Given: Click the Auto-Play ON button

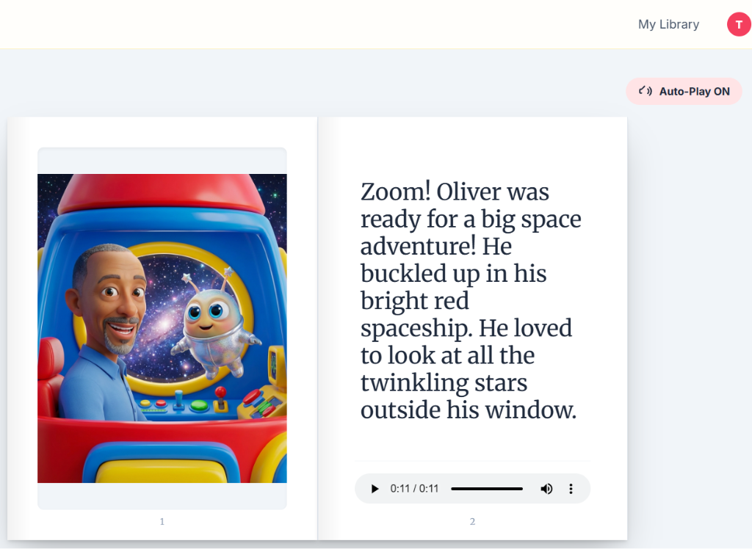Looking at the screenshot, I should (684, 90).
